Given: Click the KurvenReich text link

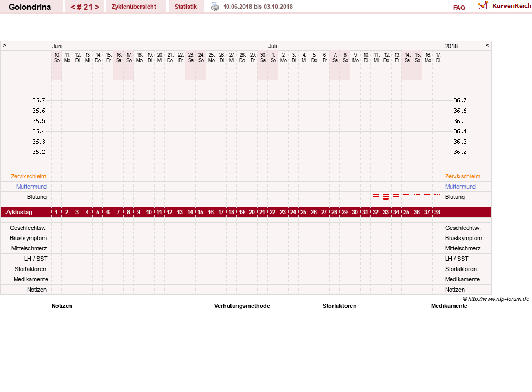Looking at the screenshot, I should [511, 6].
